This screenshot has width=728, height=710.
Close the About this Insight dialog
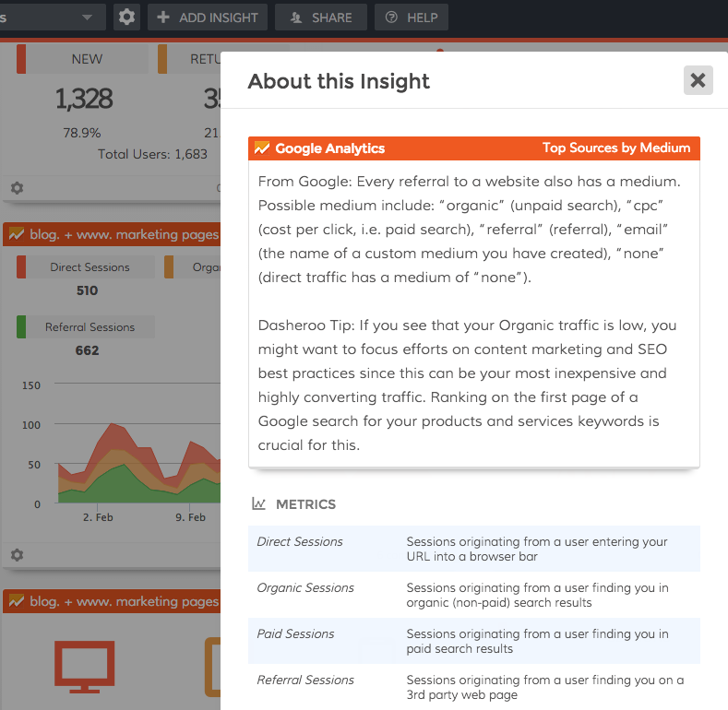[x=698, y=80]
